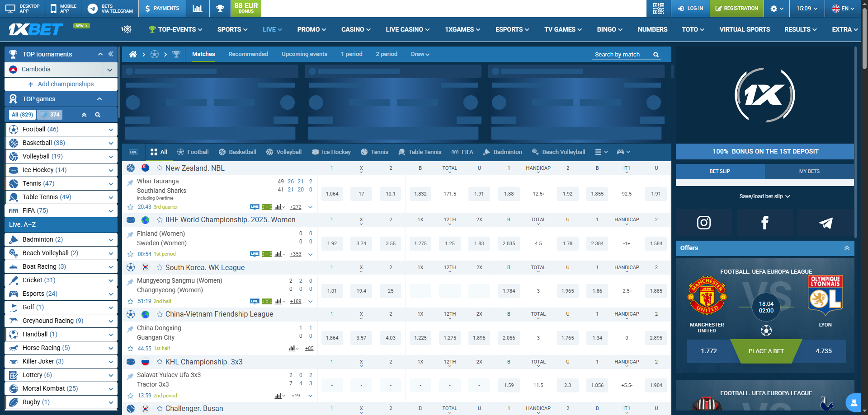Viewport: 868px width, 415px height.
Task: Click PLACE A BET on Manchester United match
Action: [x=766, y=351]
